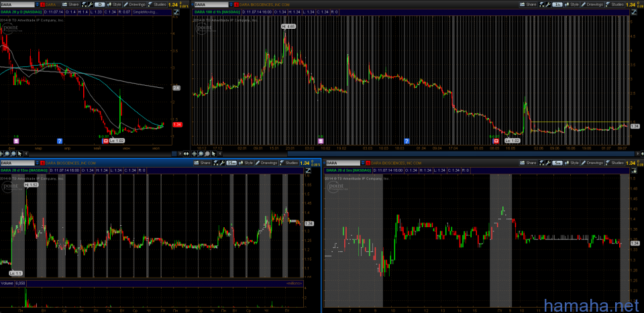
Task: Click red alert icon in 5m chart header
Action: coord(368,164)
